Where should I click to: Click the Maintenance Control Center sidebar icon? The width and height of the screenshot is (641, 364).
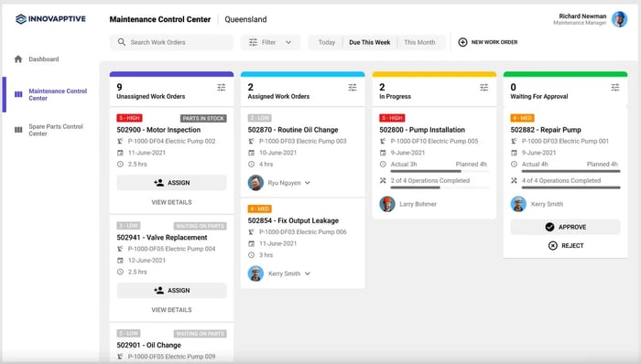click(18, 94)
